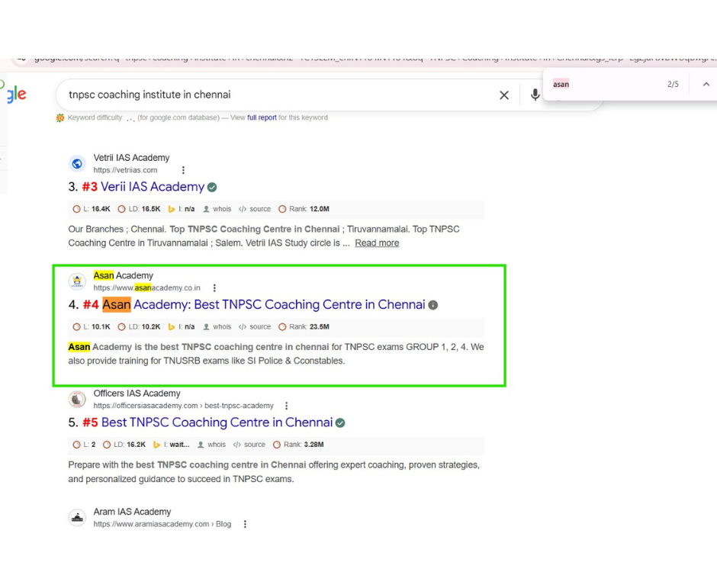Viewport: 717px width, 588px height.
Task: Click Rank: 3.28M for Officers IAS
Action: [x=298, y=445]
